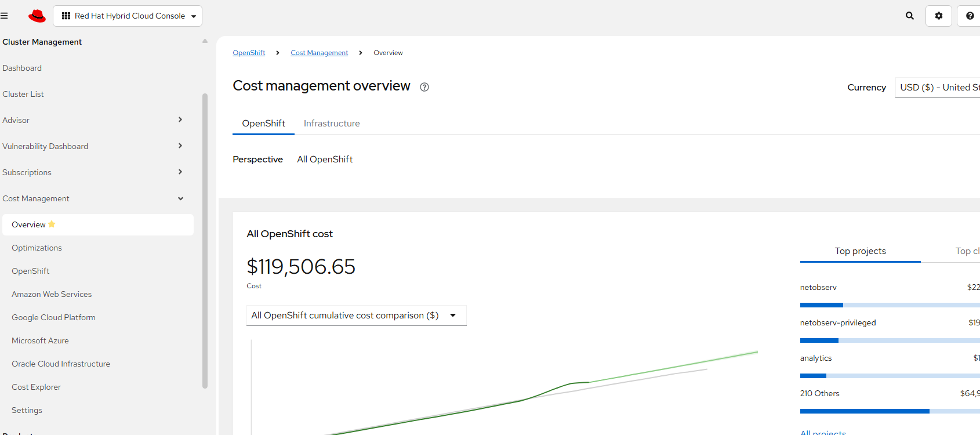Open Optimizations in sidebar
980x435 pixels.
37,248
